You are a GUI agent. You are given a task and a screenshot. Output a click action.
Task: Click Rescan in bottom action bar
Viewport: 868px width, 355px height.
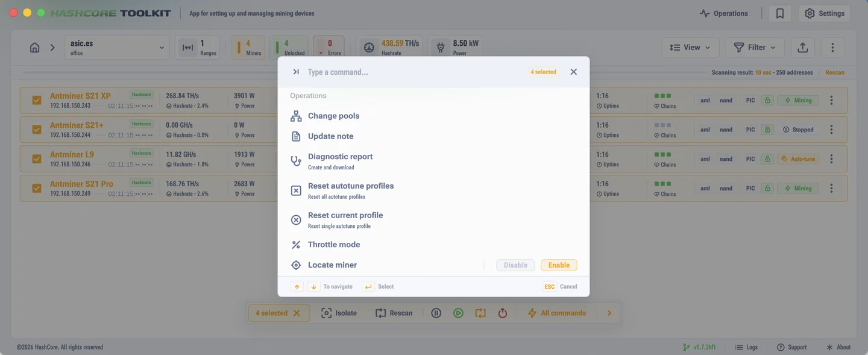click(394, 313)
